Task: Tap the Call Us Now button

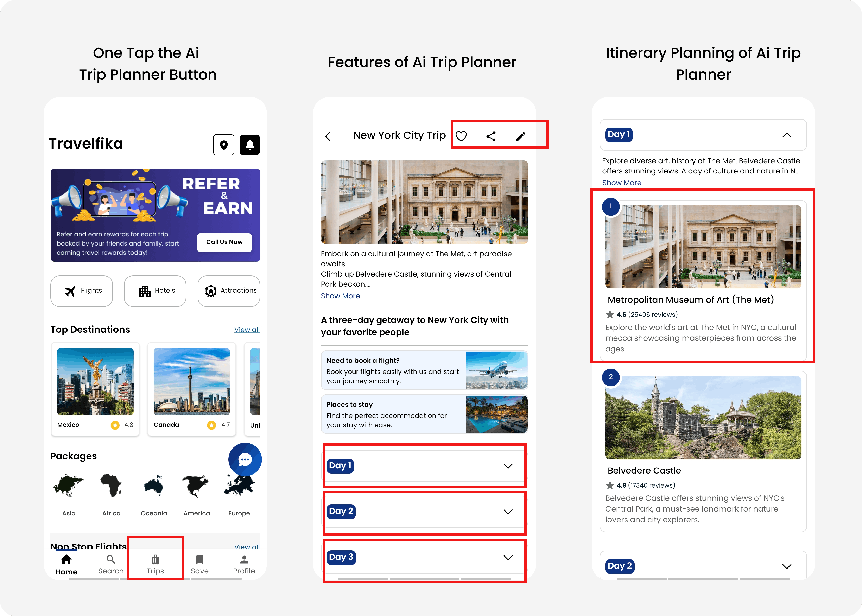Action: tap(224, 242)
